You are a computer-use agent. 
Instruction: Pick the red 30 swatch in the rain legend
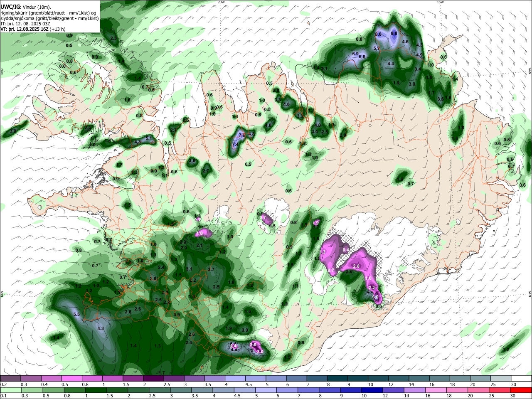pos(521,390)
